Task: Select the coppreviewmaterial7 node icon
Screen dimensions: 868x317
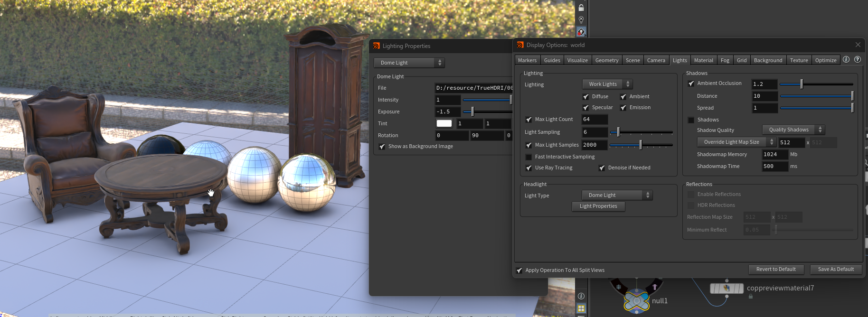Action: click(x=726, y=288)
